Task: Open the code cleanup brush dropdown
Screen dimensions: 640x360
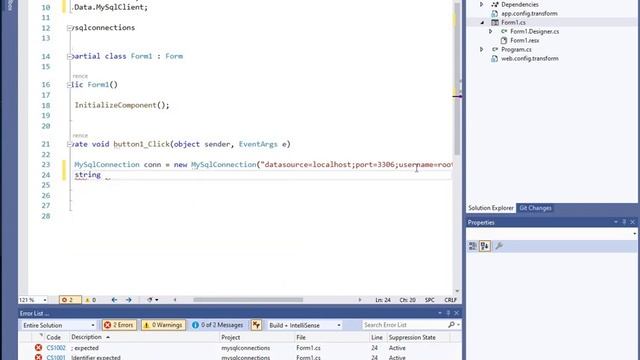Action: tap(153, 300)
